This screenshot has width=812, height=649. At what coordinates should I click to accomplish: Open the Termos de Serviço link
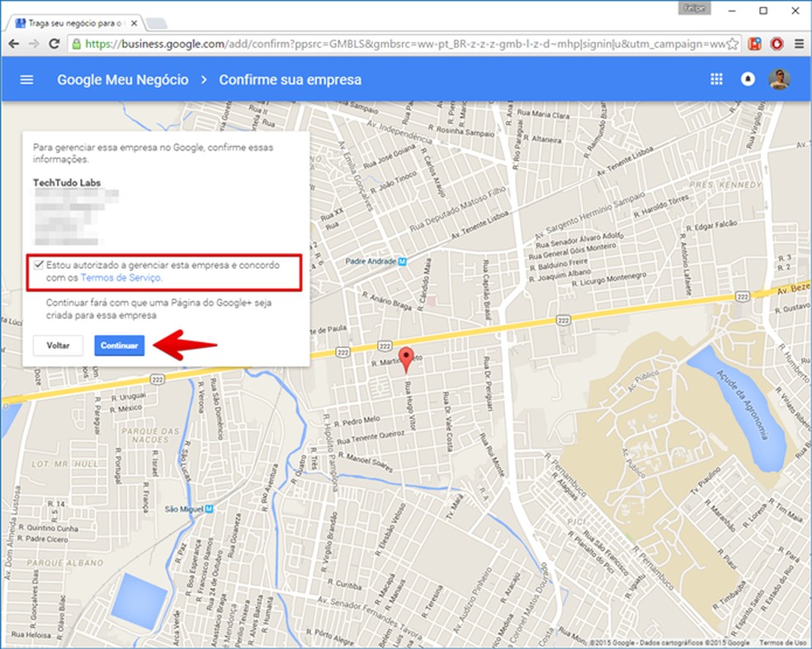[x=121, y=277]
